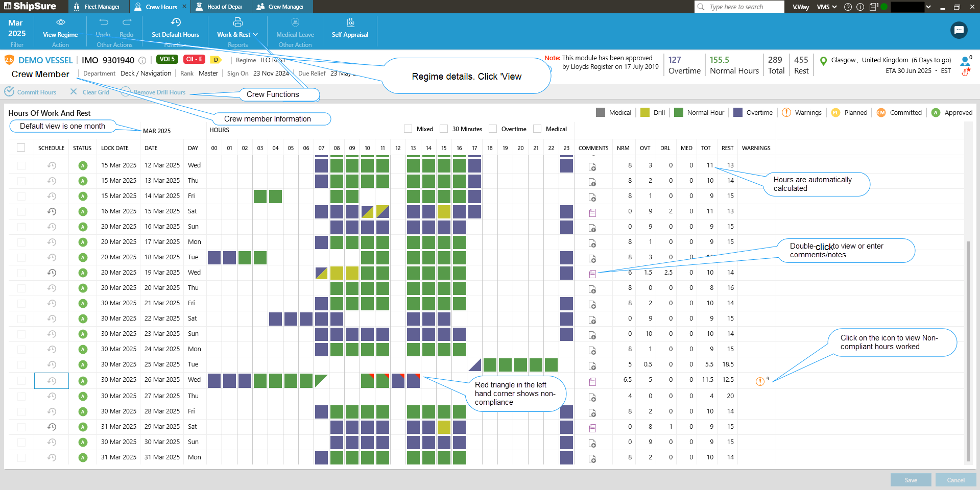Click the info icon beside IMO 9301940
This screenshot has height=490, width=980.
pos(142,60)
